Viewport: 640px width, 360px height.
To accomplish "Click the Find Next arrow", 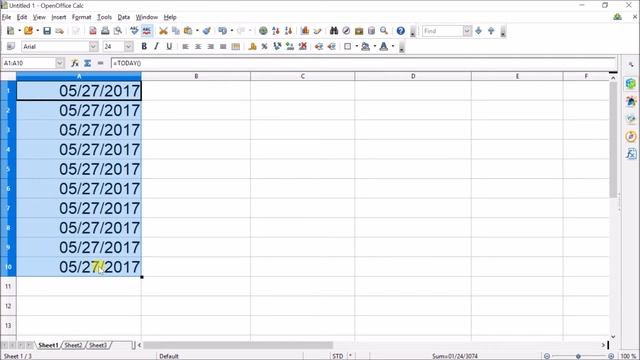I will (x=478, y=31).
